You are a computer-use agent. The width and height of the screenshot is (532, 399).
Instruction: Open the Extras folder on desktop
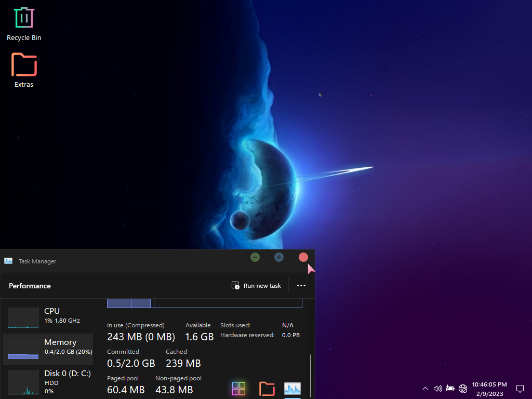click(x=24, y=70)
